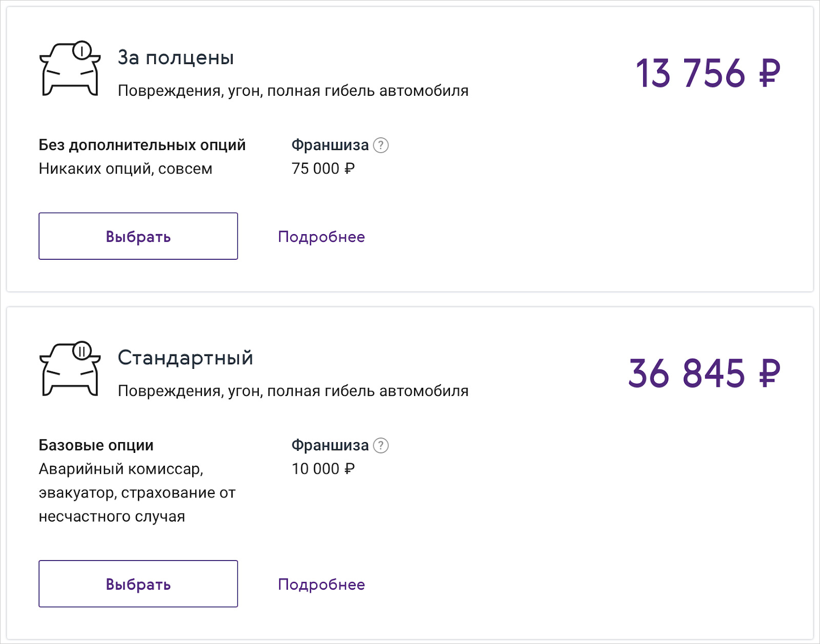The height and width of the screenshot is (644, 820).
Task: Open Франшиза help tooltip for 75 000 ₽
Action: pos(381,146)
